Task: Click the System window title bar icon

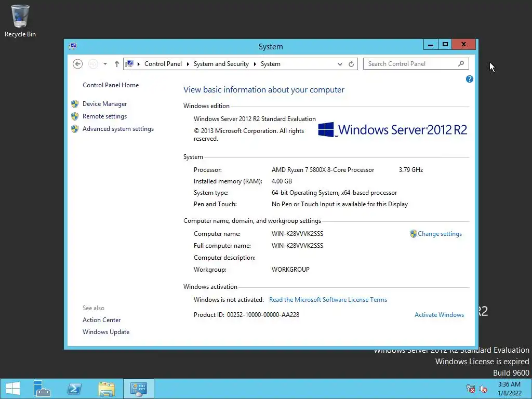Action: tap(73, 46)
